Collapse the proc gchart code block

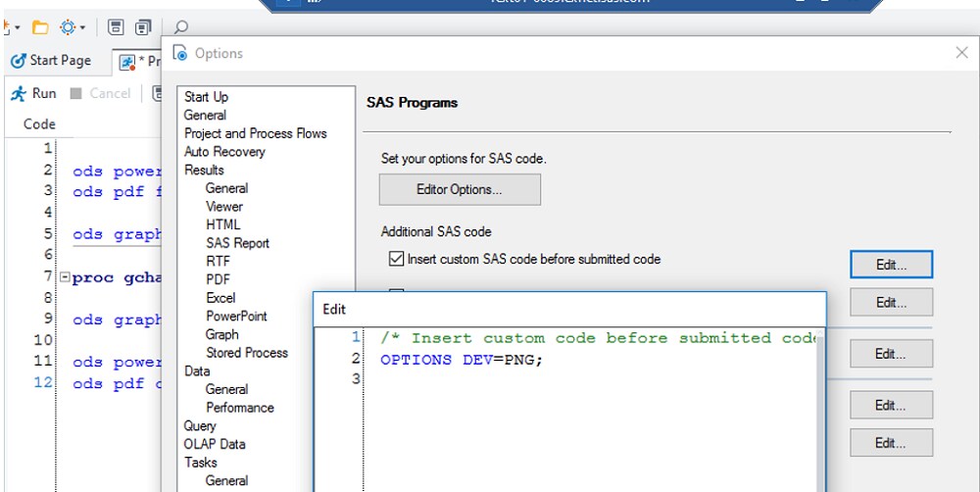(65, 276)
